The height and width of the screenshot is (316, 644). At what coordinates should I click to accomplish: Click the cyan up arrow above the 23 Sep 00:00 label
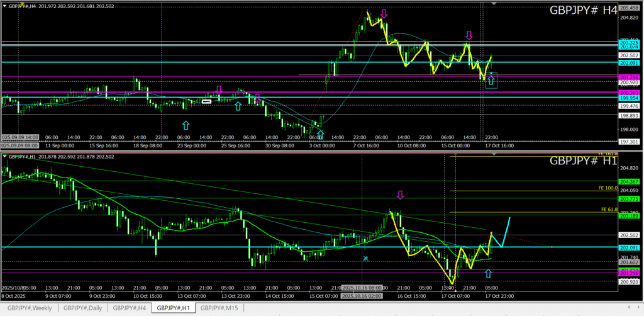[x=185, y=125]
